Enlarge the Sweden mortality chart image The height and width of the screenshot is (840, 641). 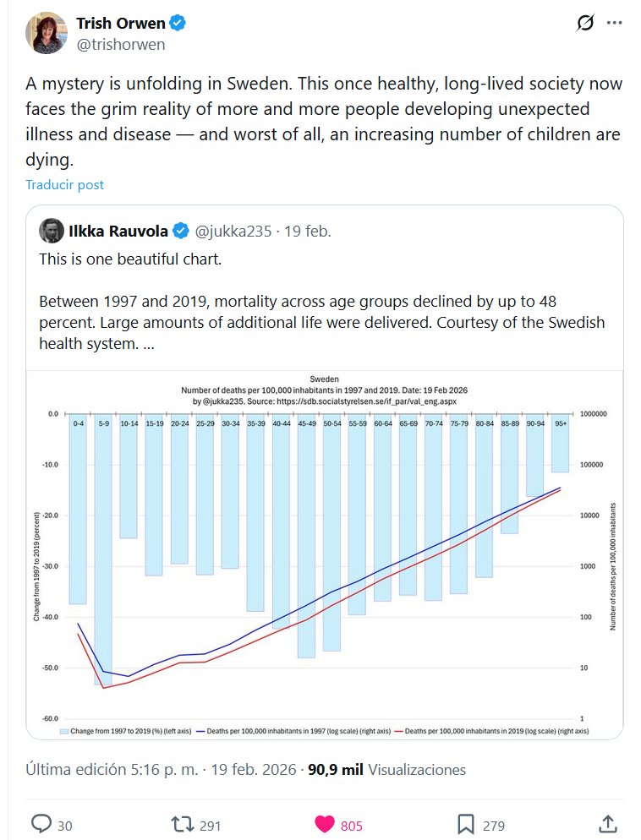324,554
